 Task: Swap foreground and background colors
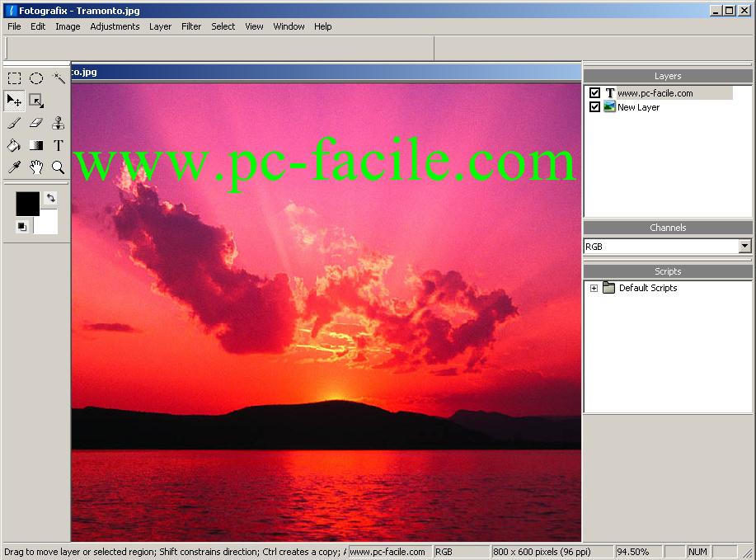pos(50,198)
